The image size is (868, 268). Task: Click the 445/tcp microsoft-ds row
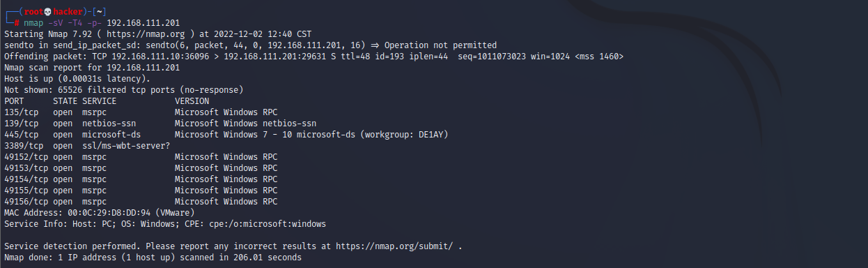[x=226, y=134]
